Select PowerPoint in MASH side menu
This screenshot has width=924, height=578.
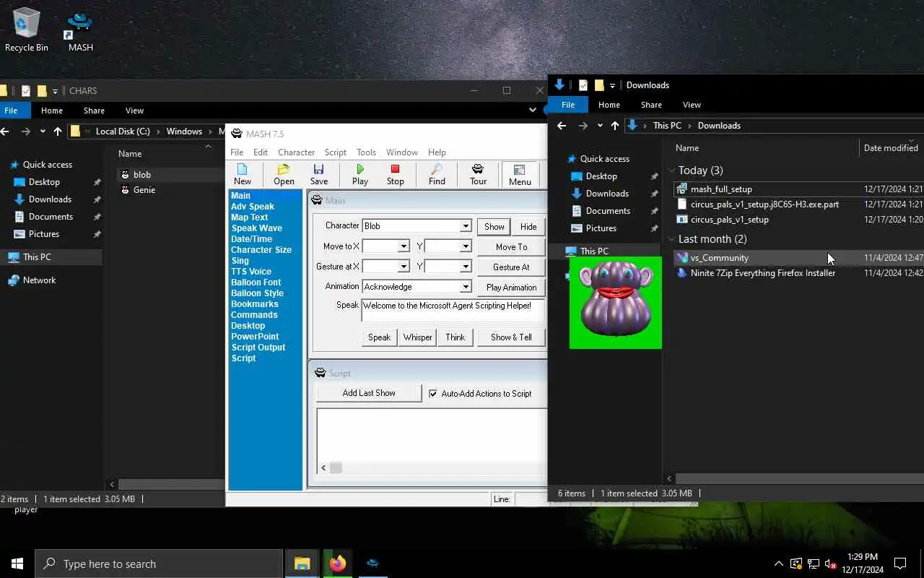click(x=255, y=337)
